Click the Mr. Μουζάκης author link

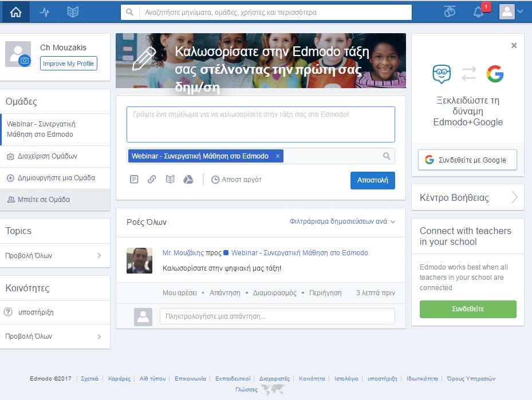click(183, 253)
